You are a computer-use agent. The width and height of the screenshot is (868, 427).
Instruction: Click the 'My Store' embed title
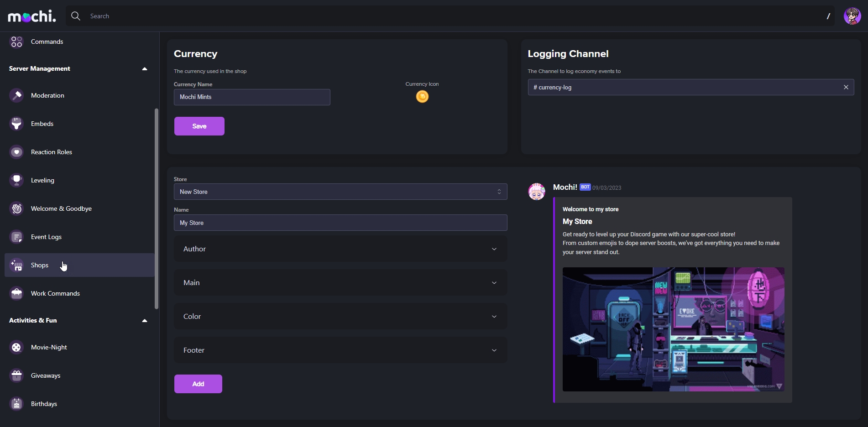pyautogui.click(x=577, y=221)
